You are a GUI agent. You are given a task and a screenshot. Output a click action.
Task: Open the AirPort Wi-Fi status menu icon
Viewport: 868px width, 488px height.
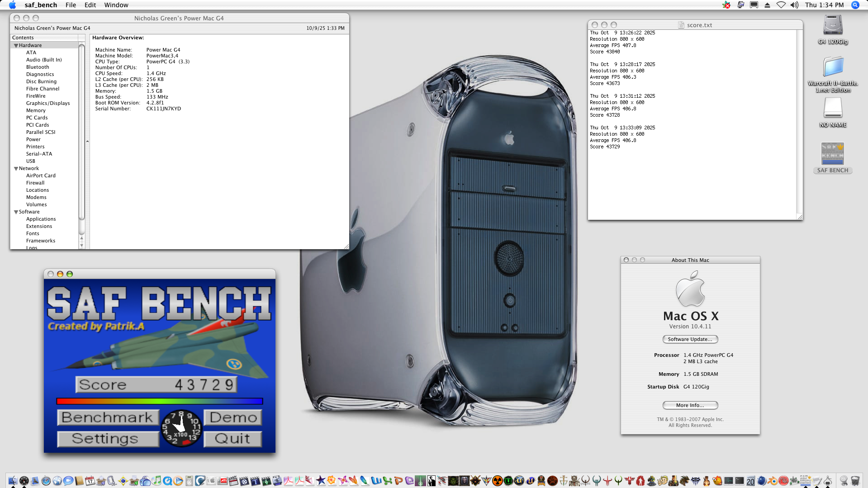pyautogui.click(x=781, y=5)
